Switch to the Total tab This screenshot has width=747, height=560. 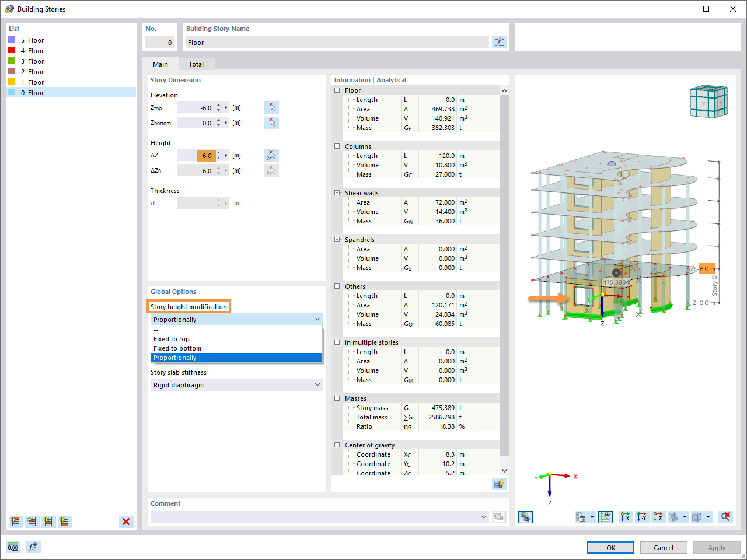click(196, 64)
